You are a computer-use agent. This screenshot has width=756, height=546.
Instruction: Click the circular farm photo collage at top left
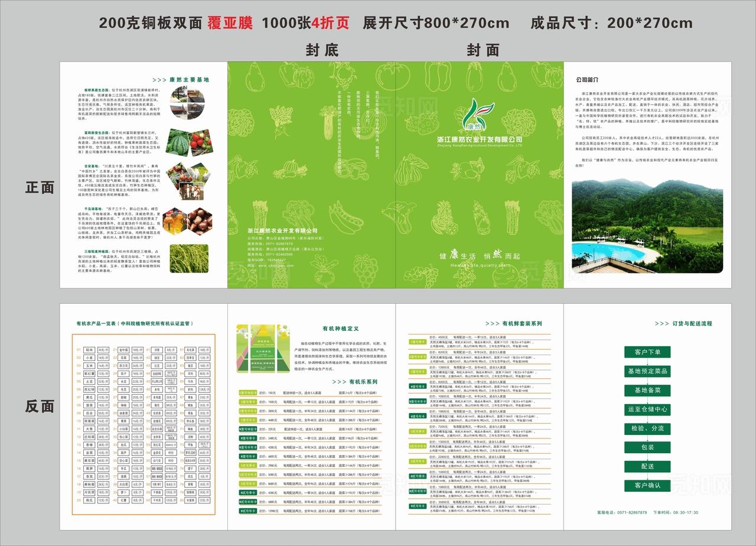point(187,103)
